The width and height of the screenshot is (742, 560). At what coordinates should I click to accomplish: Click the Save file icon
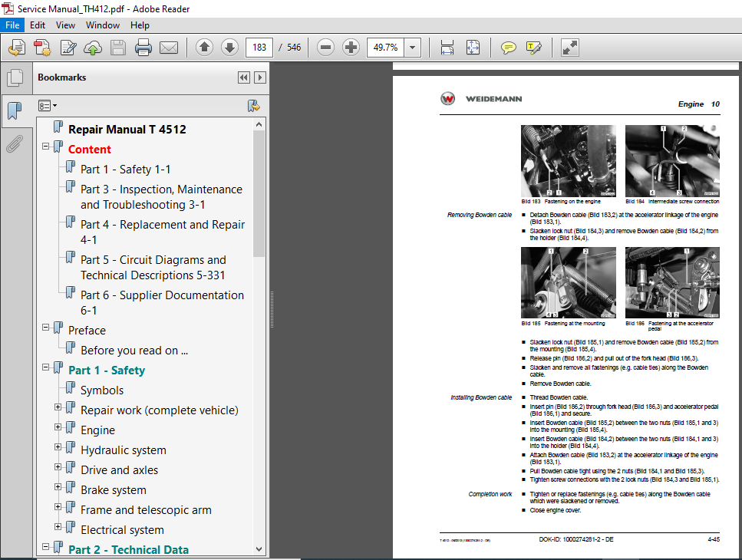pyautogui.click(x=118, y=48)
